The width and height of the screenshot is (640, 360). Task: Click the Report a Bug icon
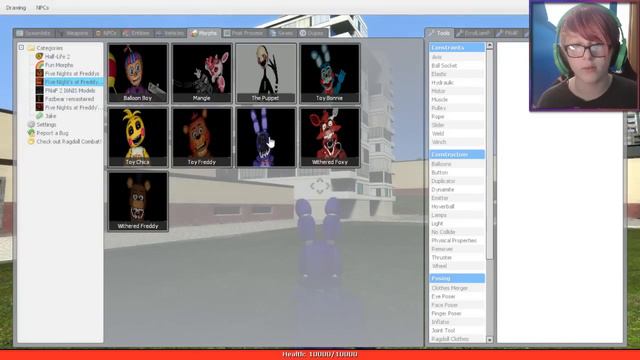[31, 133]
